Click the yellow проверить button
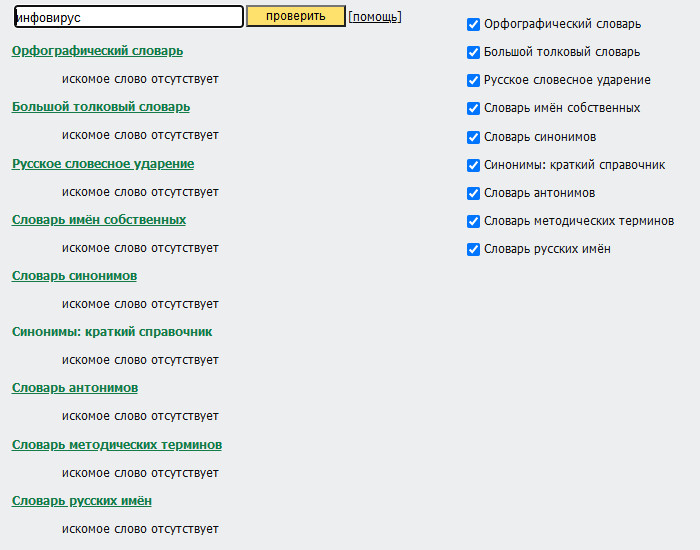Screen dimensions: 700x550 (x=296, y=16)
